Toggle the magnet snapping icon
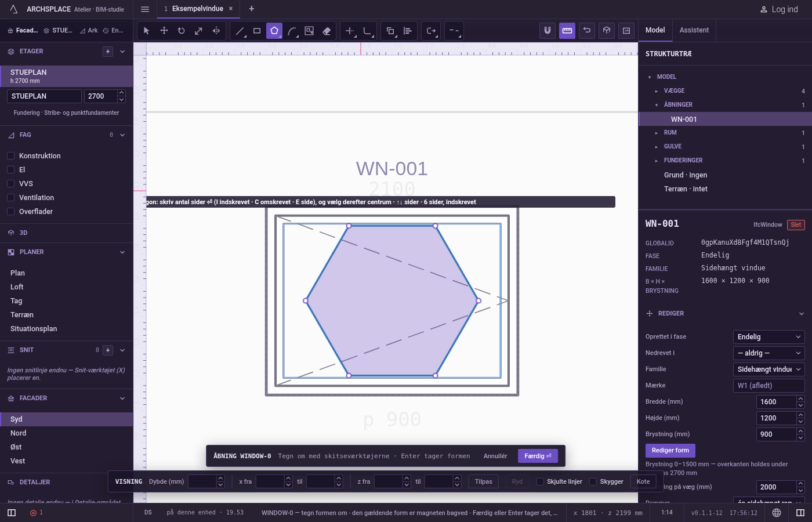812x522 pixels. click(548, 31)
